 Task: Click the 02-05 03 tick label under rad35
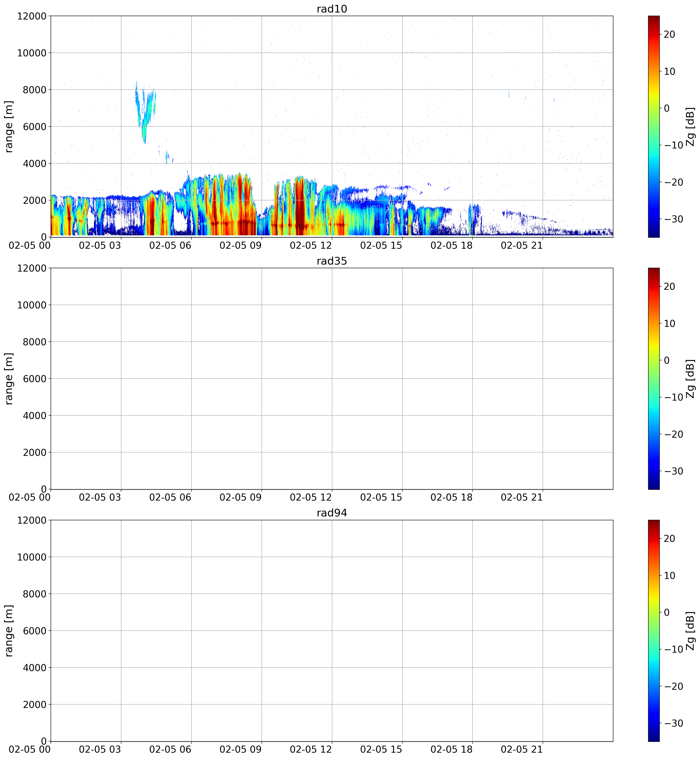100,497
